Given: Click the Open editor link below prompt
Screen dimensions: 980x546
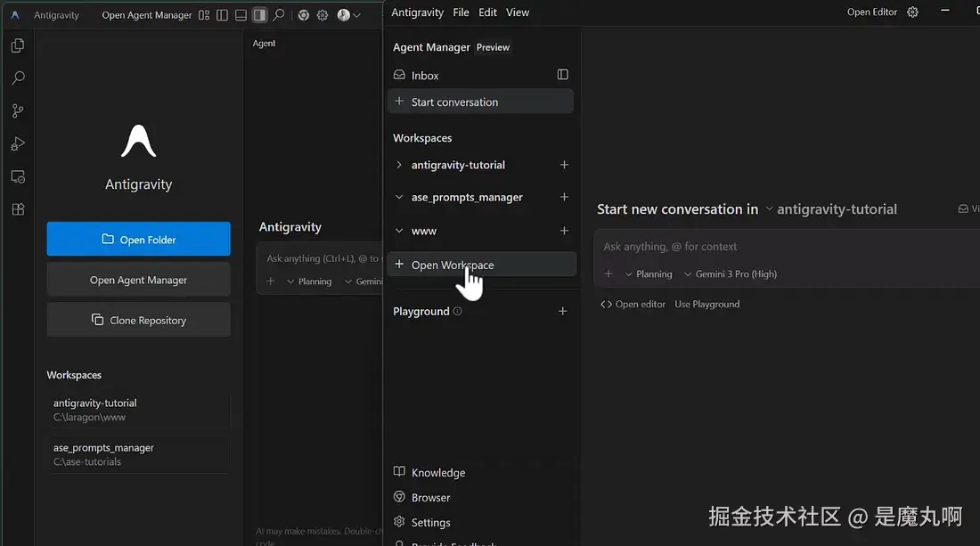Looking at the screenshot, I should pyautogui.click(x=633, y=305).
